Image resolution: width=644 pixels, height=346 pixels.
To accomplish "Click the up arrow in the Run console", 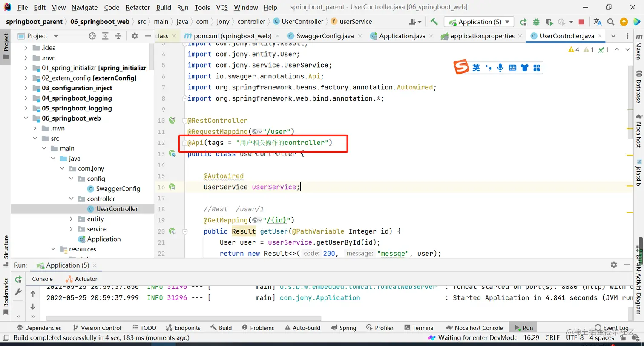I will pyautogui.click(x=33, y=294).
